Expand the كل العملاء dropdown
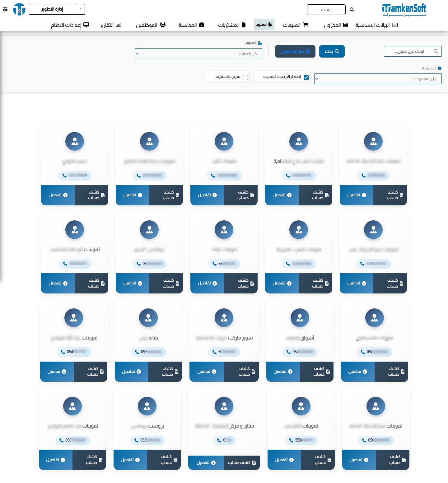The image size is (448, 483). pos(198,54)
